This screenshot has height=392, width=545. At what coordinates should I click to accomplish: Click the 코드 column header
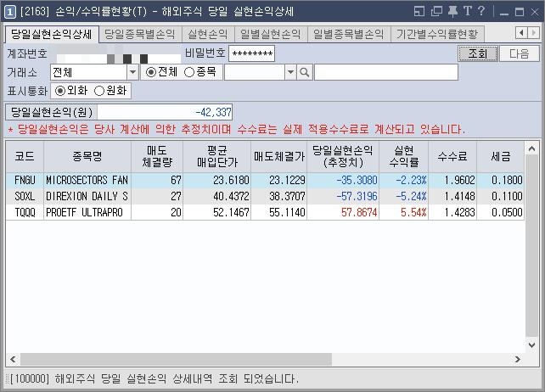pyautogui.click(x=25, y=156)
